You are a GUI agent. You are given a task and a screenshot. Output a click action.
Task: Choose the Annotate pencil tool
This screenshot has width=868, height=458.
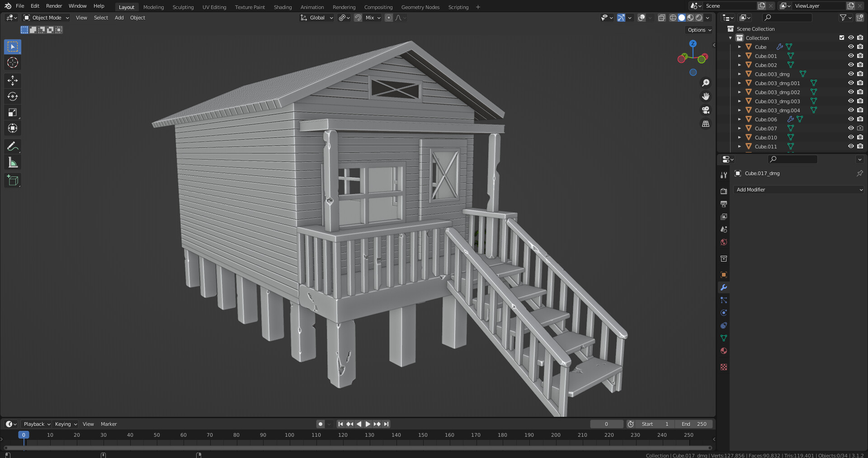[x=13, y=147]
